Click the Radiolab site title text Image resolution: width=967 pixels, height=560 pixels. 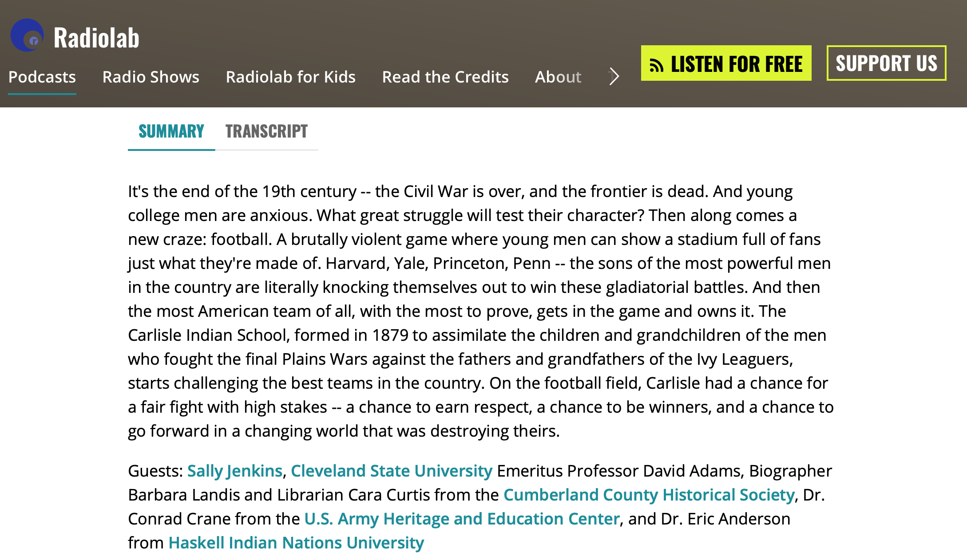click(96, 38)
